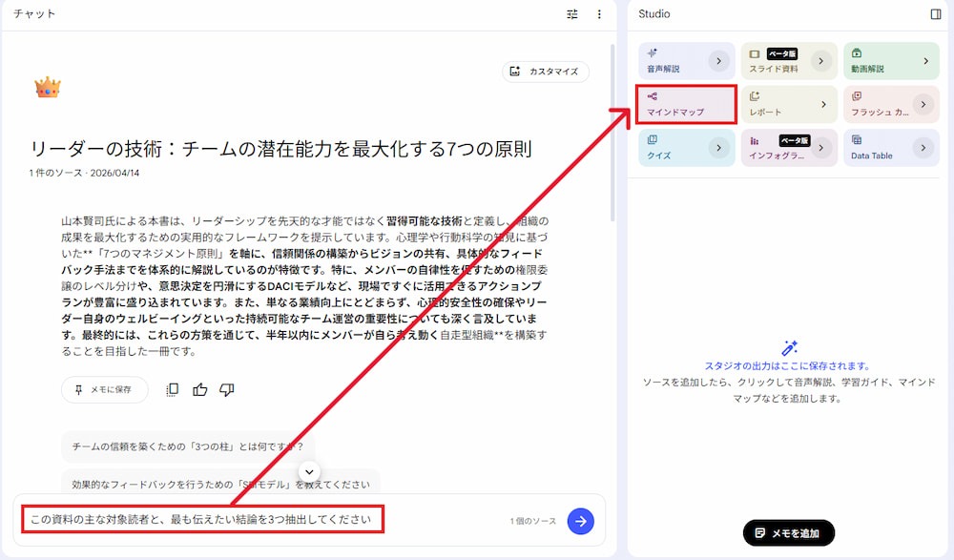Click the magic wand Studio icon

pos(789,348)
